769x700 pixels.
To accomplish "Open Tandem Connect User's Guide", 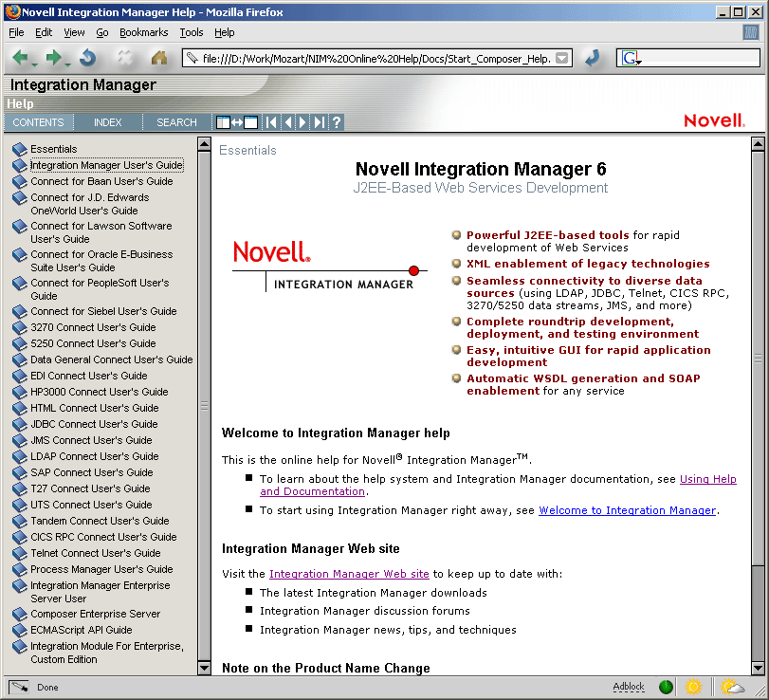I will coord(100,521).
